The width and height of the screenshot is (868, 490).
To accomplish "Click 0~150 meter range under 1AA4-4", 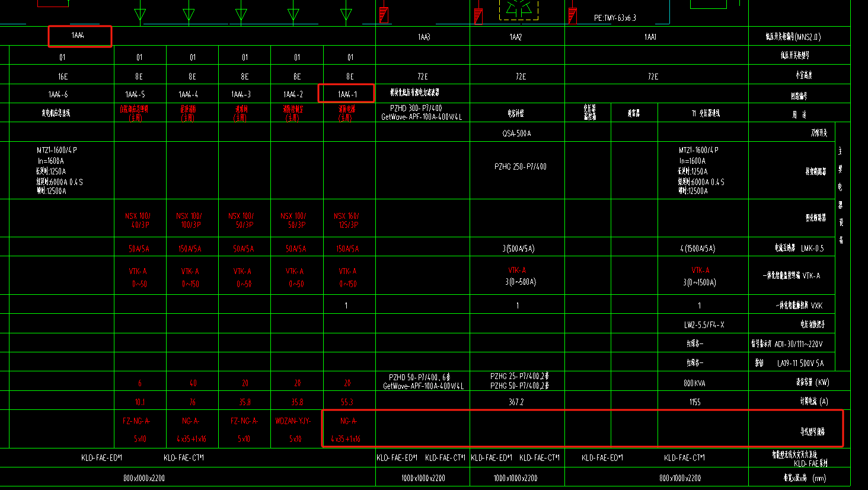I will coord(191,284).
